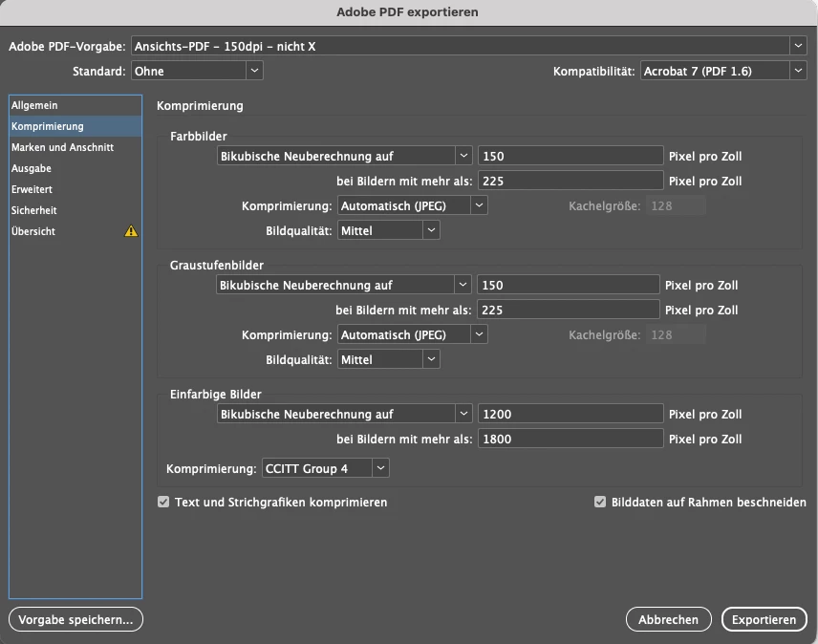818x644 pixels.
Task: Click the Einfarbige Bilder group heading
Action: click(215, 395)
